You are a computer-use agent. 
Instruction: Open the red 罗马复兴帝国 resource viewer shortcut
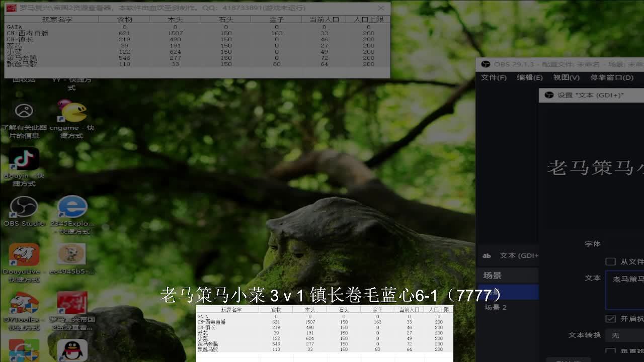coord(72,303)
